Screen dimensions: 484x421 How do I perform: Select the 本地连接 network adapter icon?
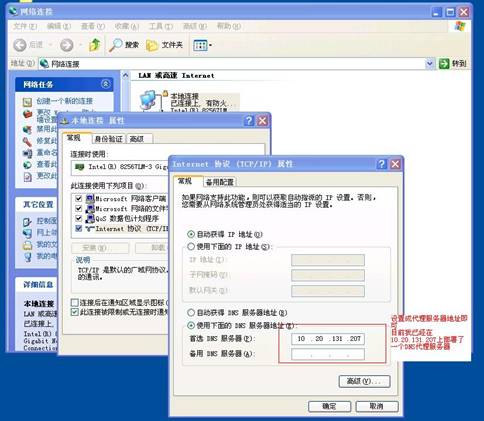(x=148, y=100)
